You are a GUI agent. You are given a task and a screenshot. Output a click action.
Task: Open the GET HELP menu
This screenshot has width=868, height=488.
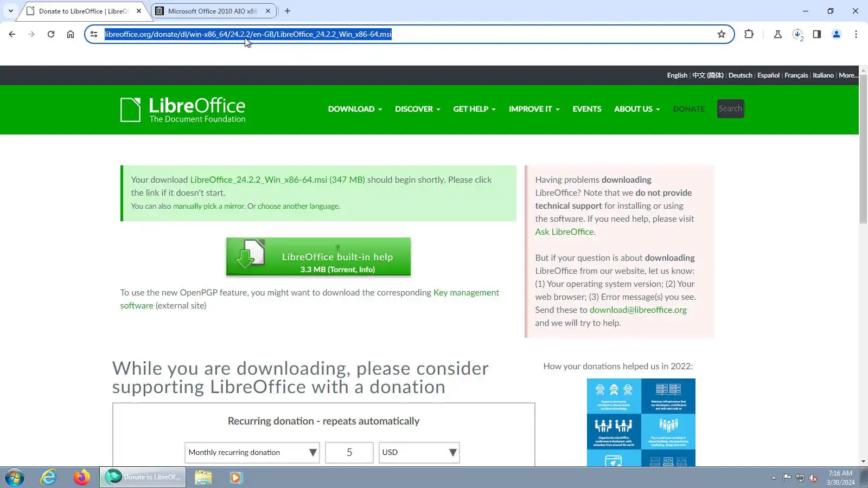[474, 109]
